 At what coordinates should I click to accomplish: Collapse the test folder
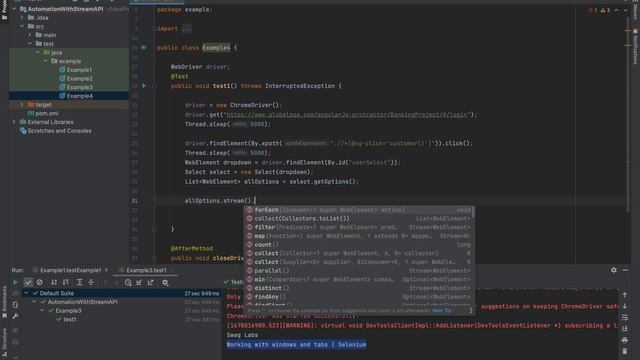click(x=30, y=44)
